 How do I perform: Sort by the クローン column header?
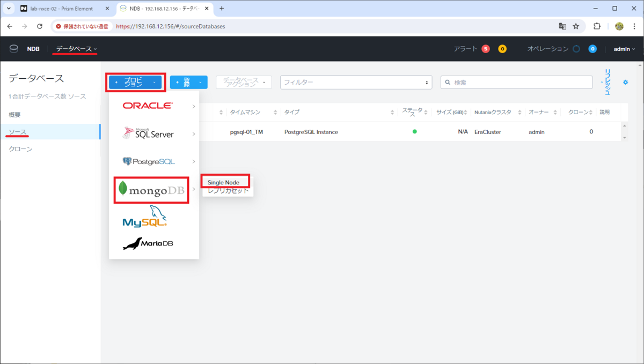click(579, 112)
